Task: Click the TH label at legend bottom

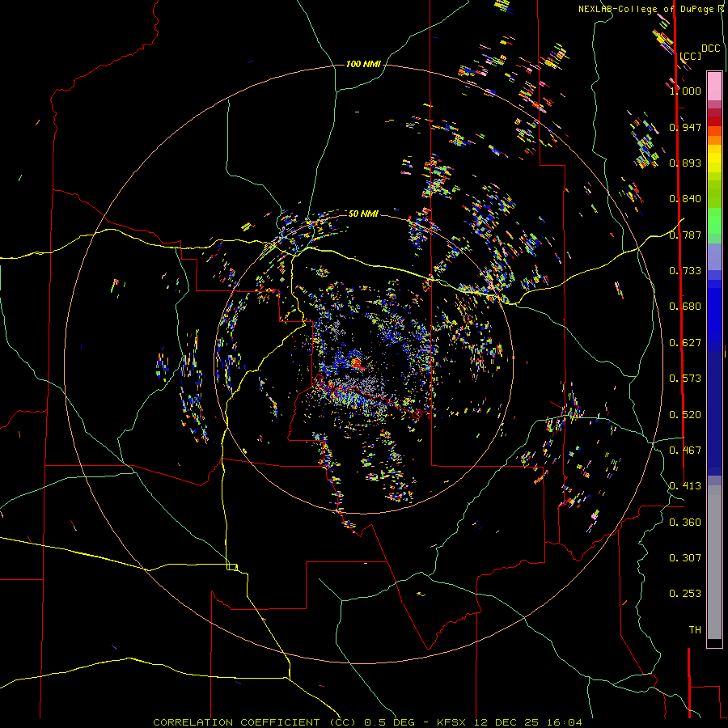Action: pos(695,630)
